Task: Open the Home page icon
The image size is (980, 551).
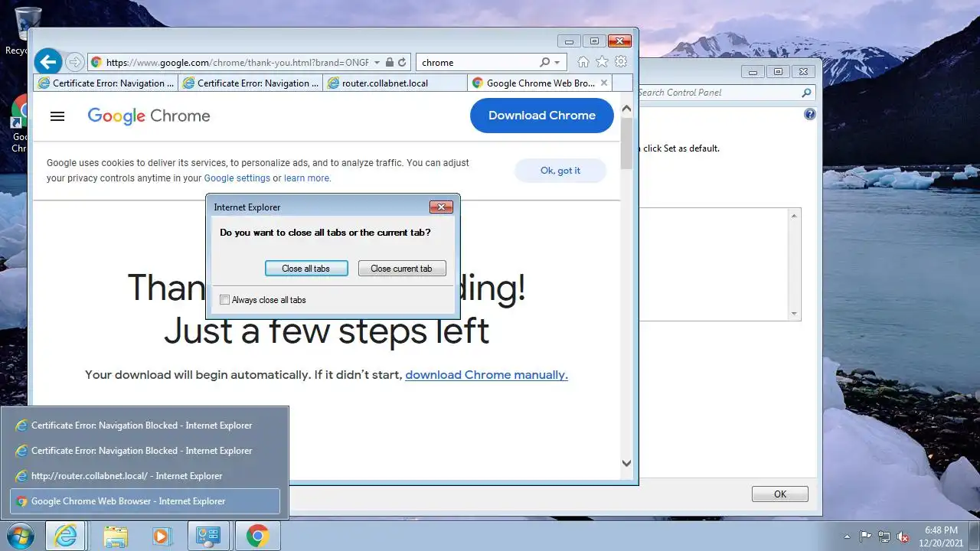Action: point(583,62)
